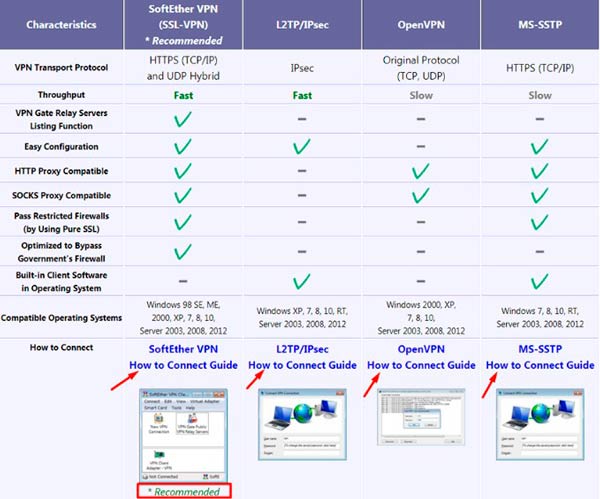The image size is (600, 499).
Task: Click MS-SSTP checkmark in Pass Restricted Firewalls row
Action: click(540, 222)
